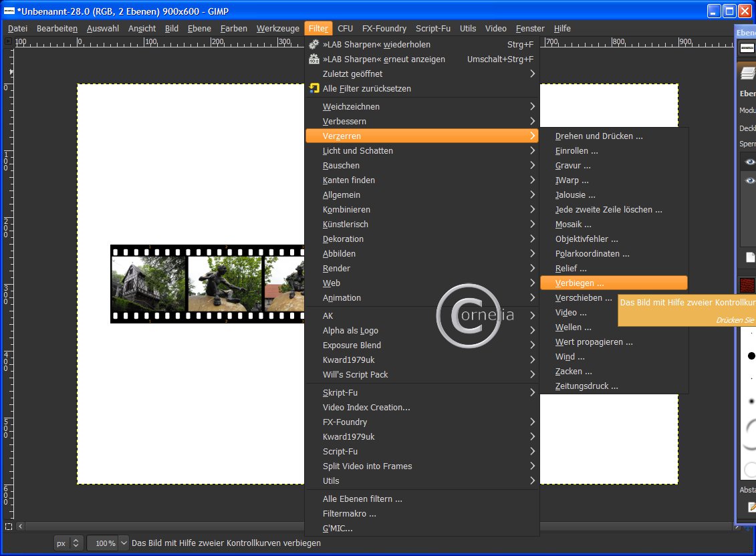Image resolution: width=756 pixels, height=556 pixels.
Task: Click the new layer page icon in layers panel
Action: point(750,257)
